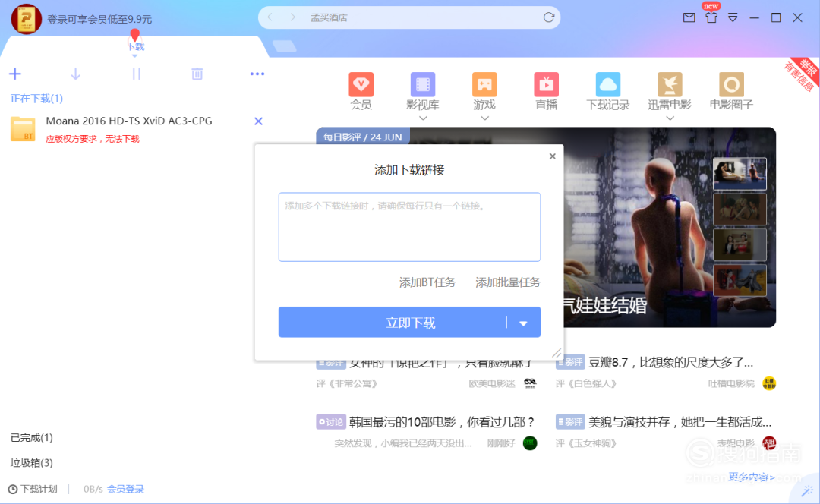Click 评《玉女神驹》 text
The width and height of the screenshot is (820, 504).
point(585,443)
